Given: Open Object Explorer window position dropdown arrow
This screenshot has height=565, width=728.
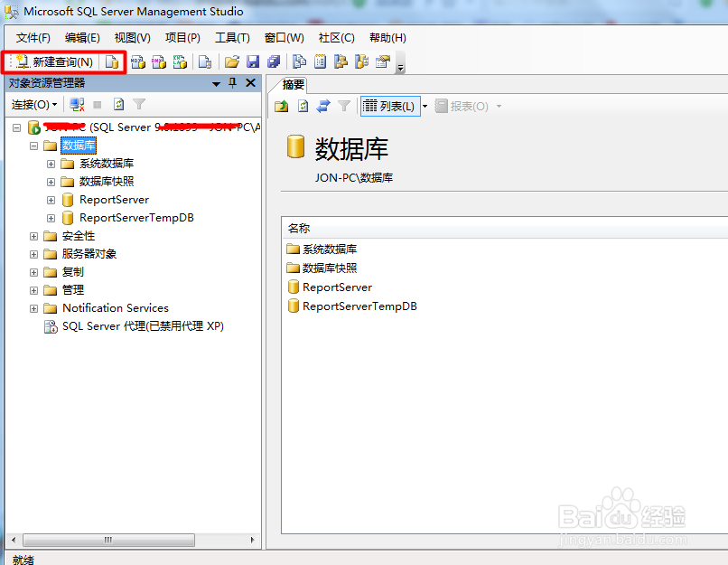Looking at the screenshot, I should (216, 84).
